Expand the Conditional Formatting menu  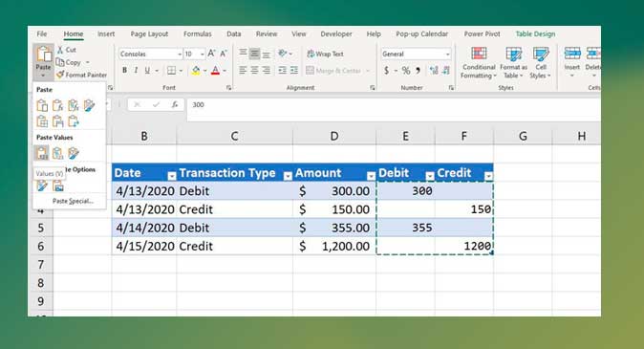click(479, 62)
